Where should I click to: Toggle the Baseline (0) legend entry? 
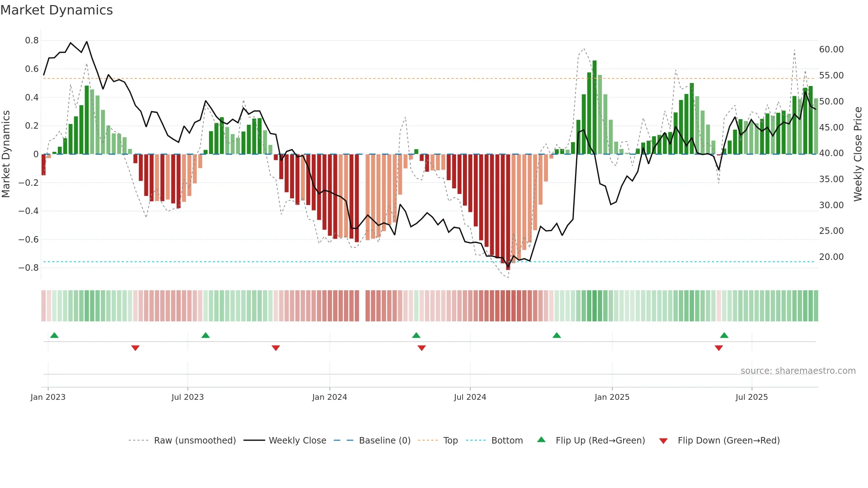(x=372, y=440)
